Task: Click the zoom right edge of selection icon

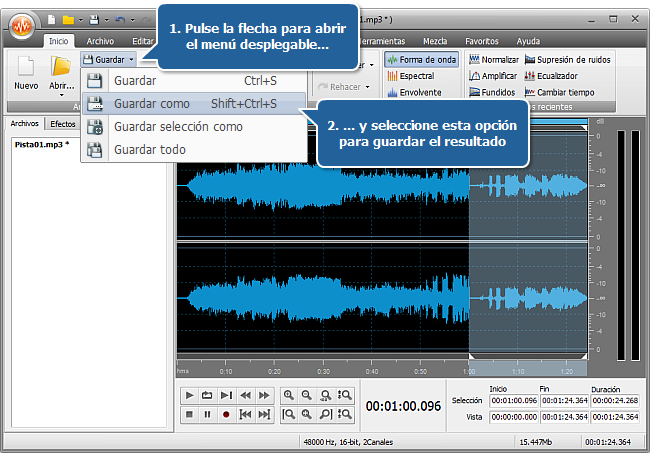Action: pyautogui.click(x=326, y=414)
